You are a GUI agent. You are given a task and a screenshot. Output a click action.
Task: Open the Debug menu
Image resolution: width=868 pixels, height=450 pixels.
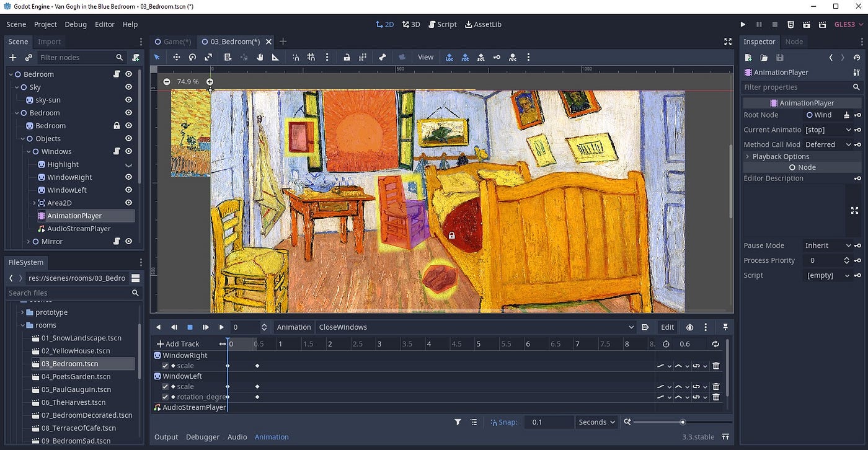pyautogui.click(x=76, y=24)
